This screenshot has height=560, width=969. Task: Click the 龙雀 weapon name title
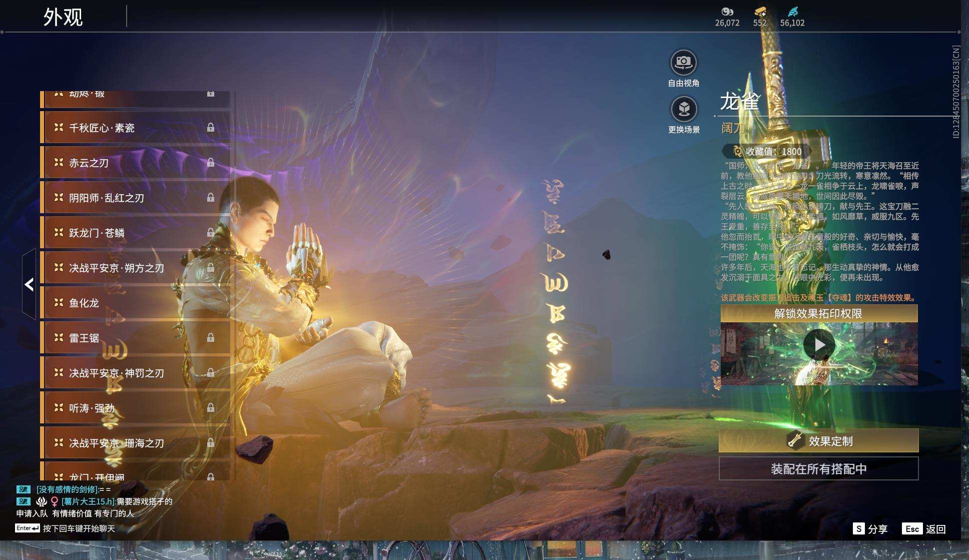point(740,102)
